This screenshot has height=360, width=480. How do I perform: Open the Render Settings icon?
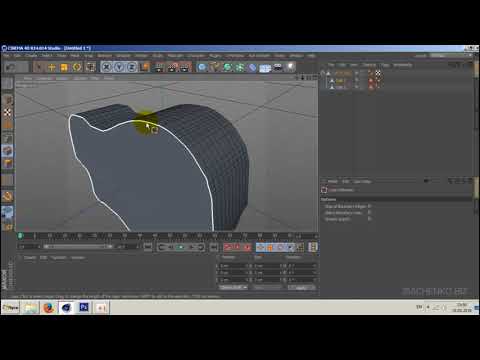[x=185, y=67]
